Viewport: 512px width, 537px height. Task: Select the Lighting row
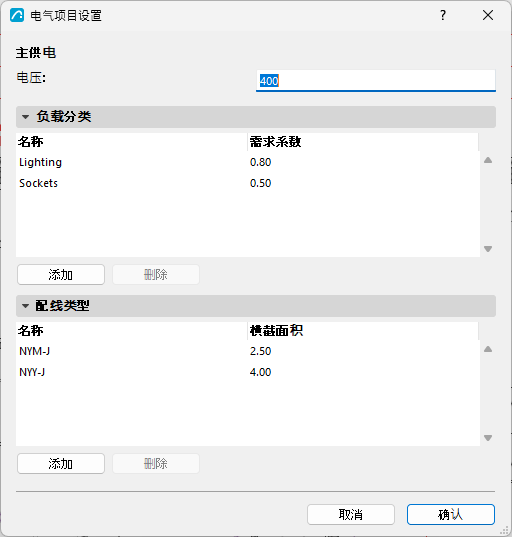point(248,162)
